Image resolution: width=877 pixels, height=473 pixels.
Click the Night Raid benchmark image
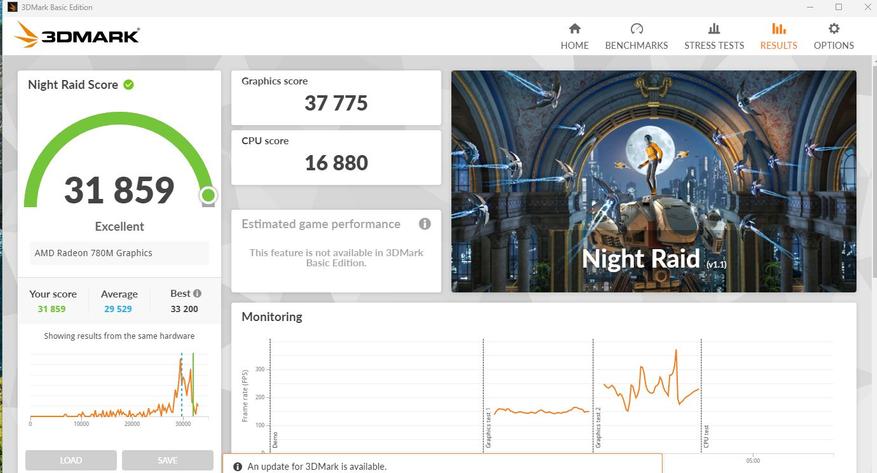click(654, 181)
